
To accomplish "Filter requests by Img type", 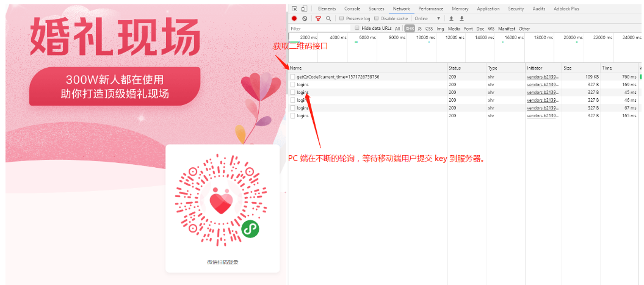I will point(440,29).
